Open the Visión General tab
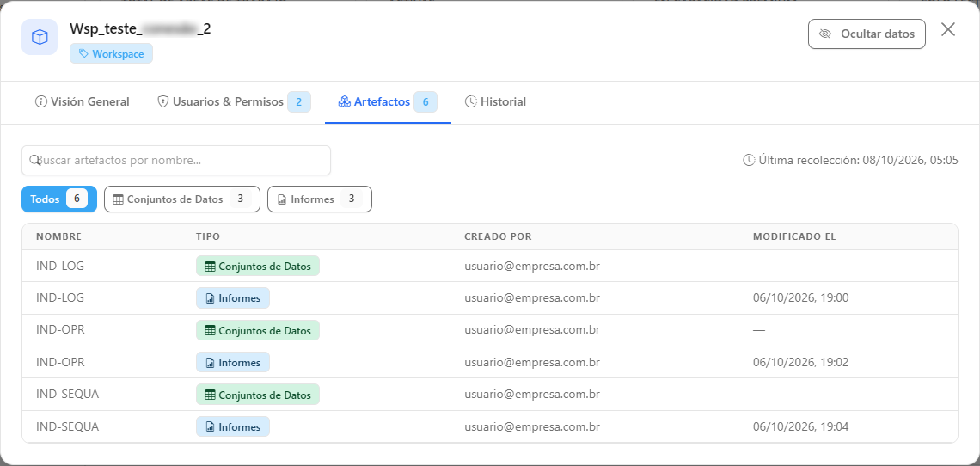Image resolution: width=980 pixels, height=466 pixels. pyautogui.click(x=83, y=101)
